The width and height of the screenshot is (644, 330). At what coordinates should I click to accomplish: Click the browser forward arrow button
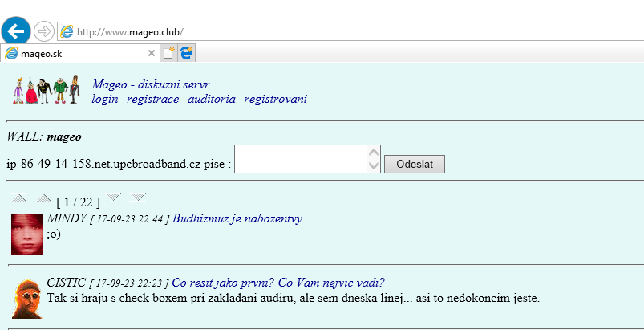[44, 31]
